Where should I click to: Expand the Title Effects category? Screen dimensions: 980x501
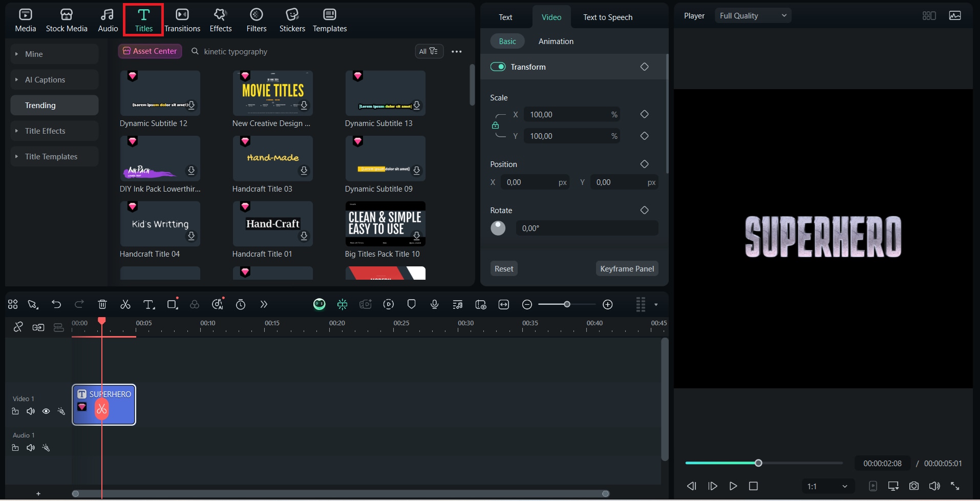point(54,131)
